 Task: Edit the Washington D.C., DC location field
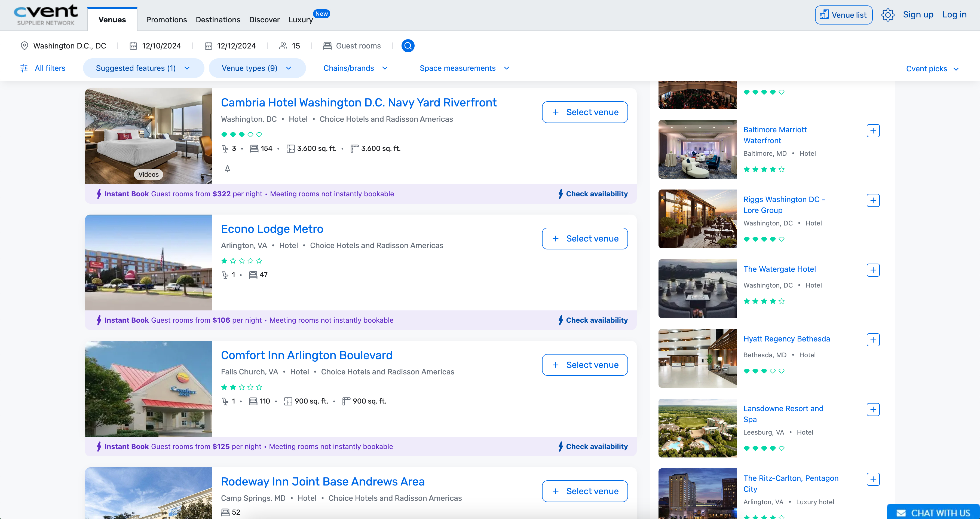(70, 46)
